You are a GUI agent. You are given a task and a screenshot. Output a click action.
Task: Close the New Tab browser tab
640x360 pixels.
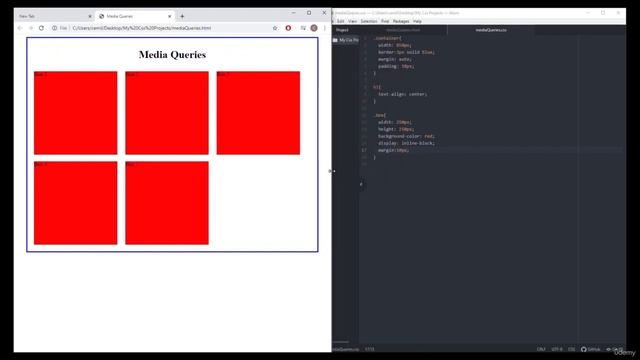[90, 16]
